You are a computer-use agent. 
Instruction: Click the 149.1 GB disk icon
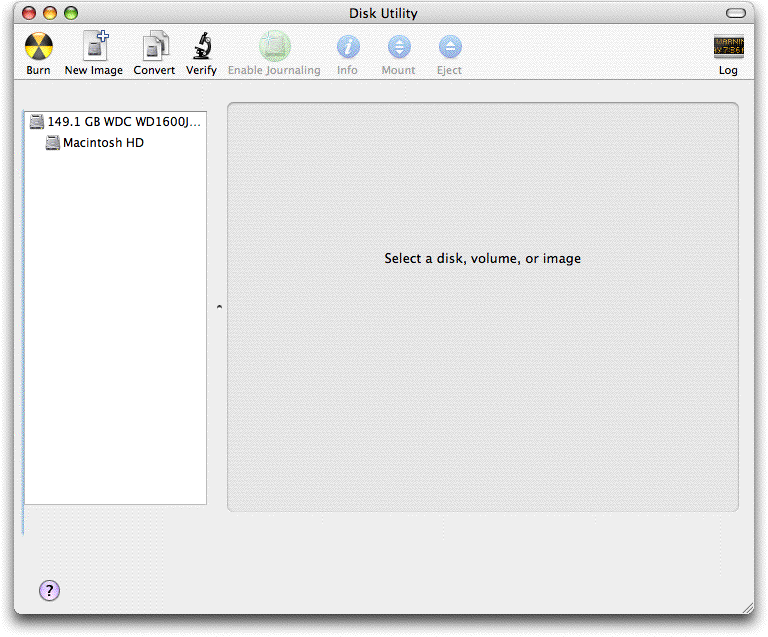(x=37, y=122)
